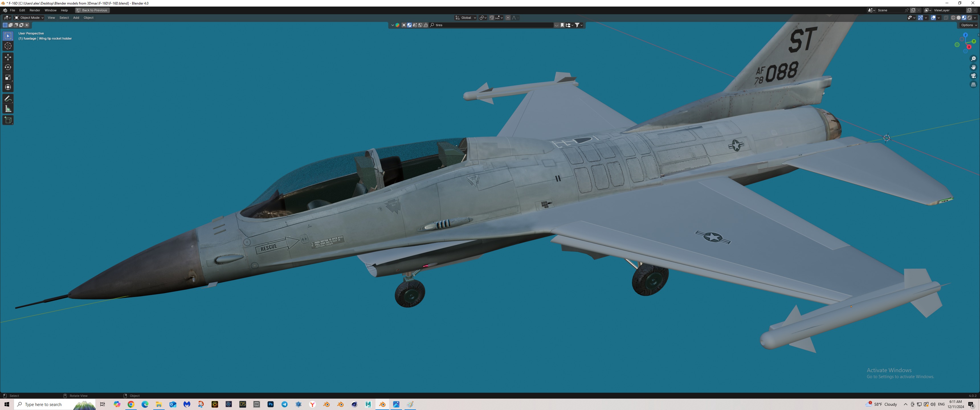Click the Pan view hand icon
Viewport: 980px width, 410px height.
coord(973,67)
